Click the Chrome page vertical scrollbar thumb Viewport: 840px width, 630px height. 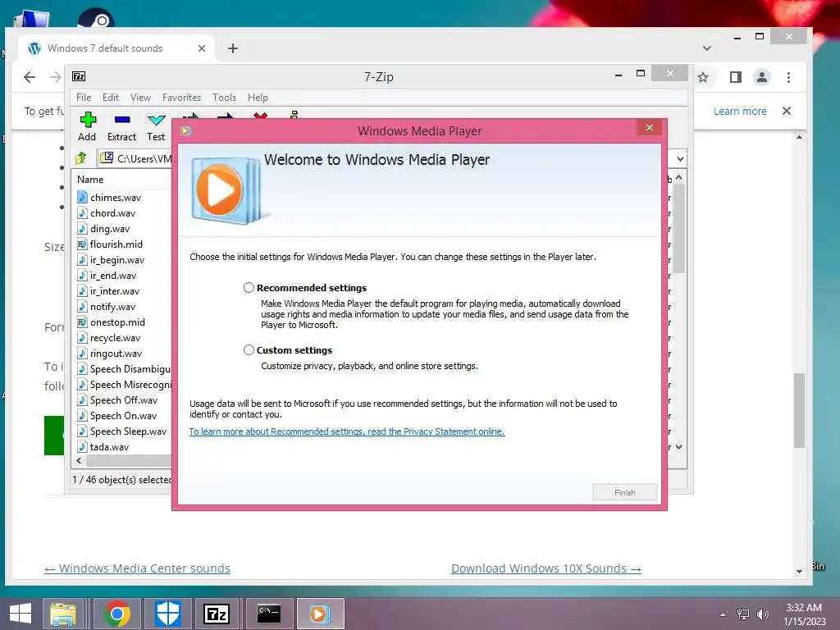point(799,410)
